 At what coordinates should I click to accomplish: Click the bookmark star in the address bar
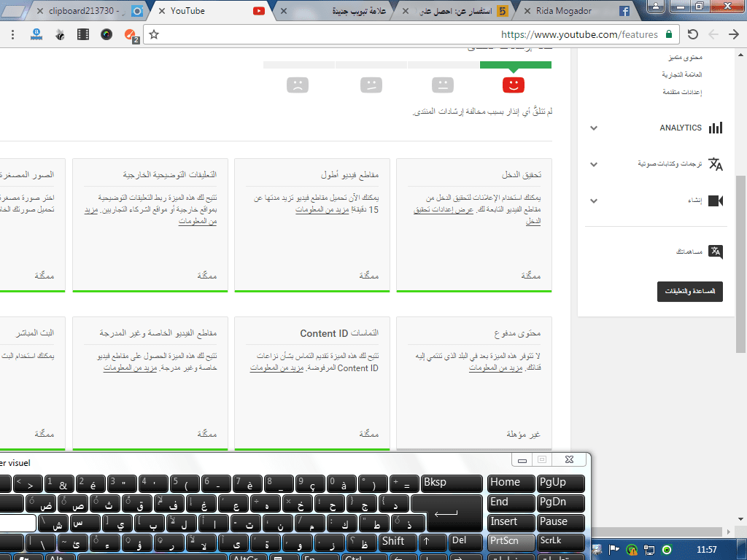click(x=152, y=34)
